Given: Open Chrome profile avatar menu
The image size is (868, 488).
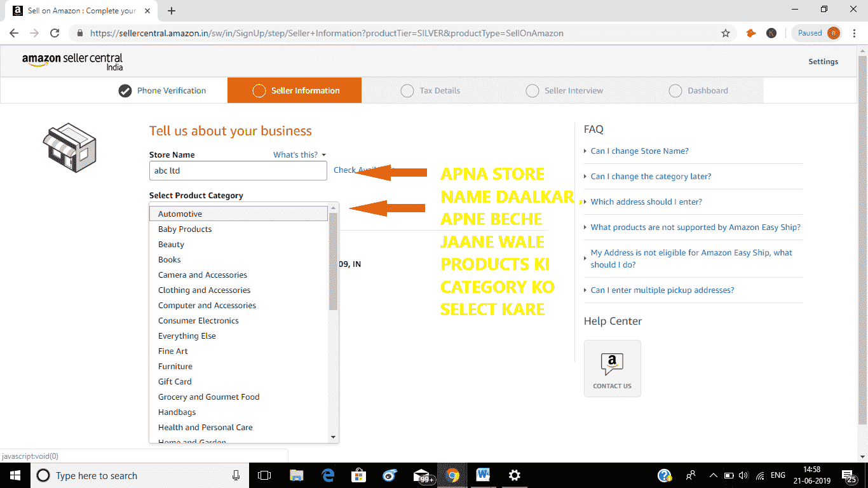Looking at the screenshot, I should tap(834, 33).
